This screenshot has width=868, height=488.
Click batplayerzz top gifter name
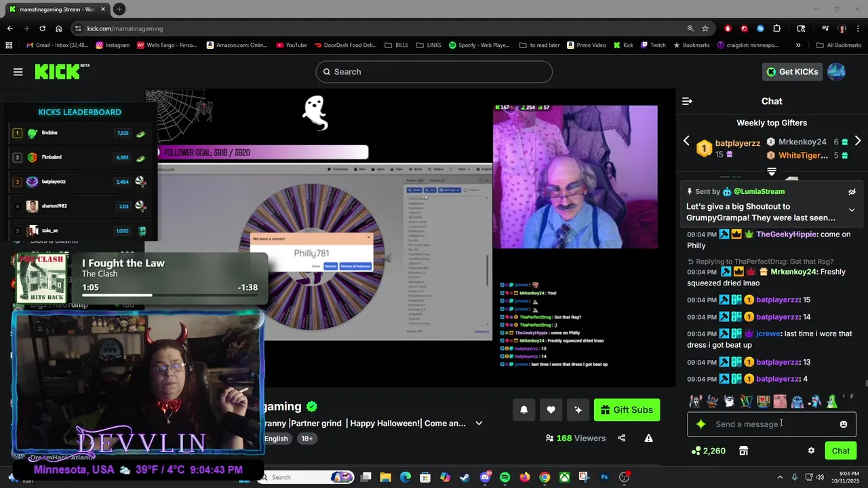(738, 143)
